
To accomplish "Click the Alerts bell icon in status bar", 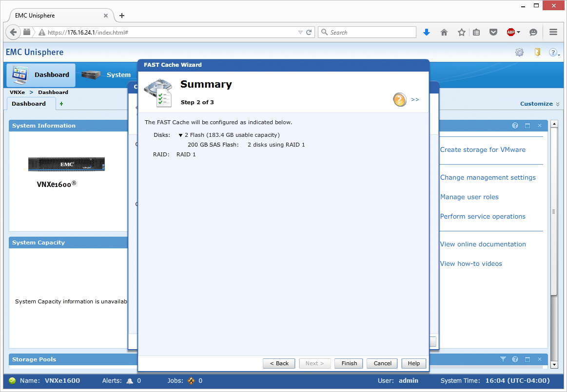I will pos(130,381).
